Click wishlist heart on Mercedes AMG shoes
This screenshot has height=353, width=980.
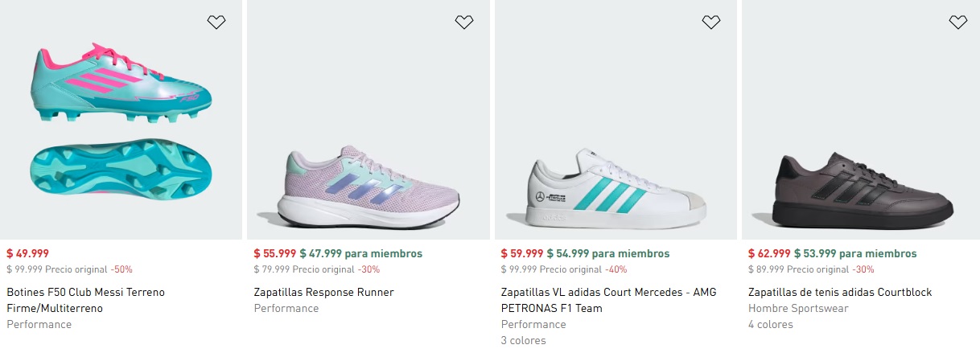point(711,23)
